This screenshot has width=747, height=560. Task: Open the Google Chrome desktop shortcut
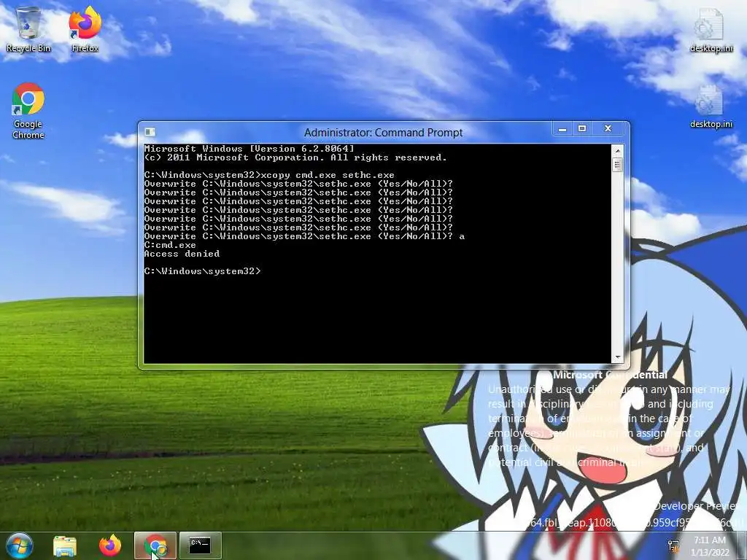tap(28, 111)
